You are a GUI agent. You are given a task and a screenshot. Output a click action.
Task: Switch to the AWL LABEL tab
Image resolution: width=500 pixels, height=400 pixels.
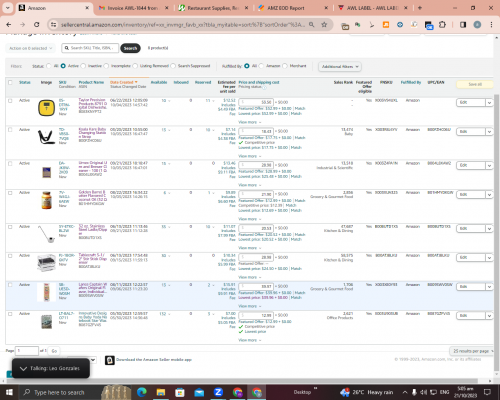pyautogui.click(x=372, y=8)
